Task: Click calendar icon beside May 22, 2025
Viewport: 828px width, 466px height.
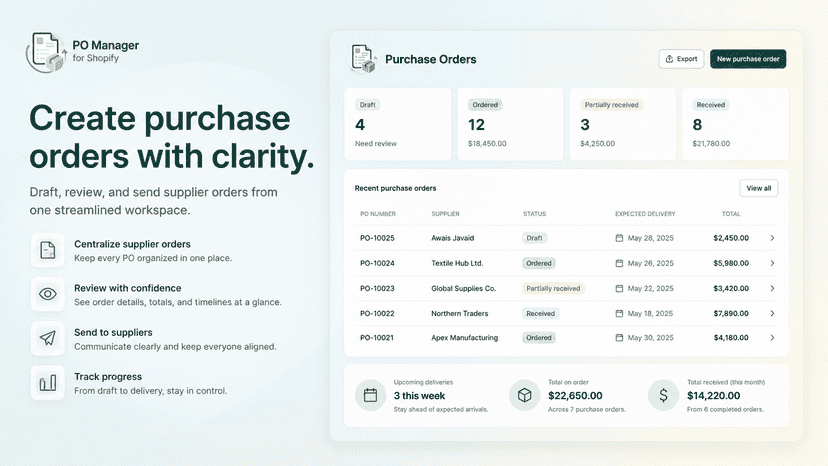Action: coord(619,288)
